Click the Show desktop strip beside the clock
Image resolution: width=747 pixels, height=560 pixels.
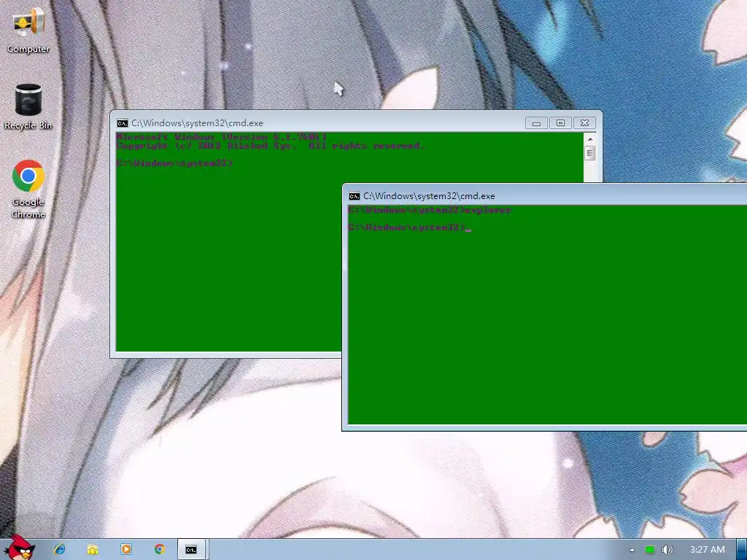point(741,550)
